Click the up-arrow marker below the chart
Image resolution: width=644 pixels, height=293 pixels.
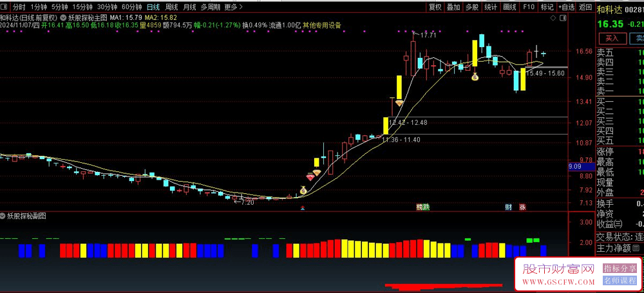303,209
